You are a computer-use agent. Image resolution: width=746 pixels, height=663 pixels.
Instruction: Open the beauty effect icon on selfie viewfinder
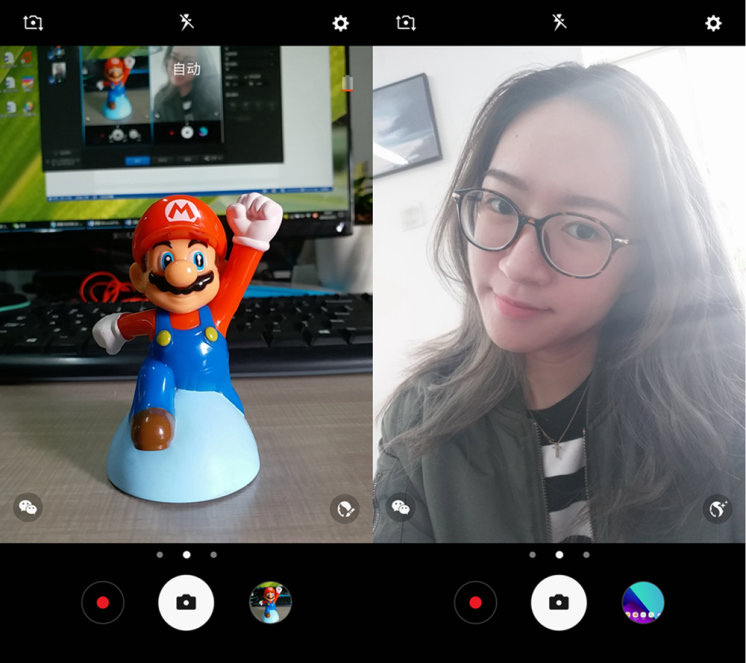click(717, 509)
